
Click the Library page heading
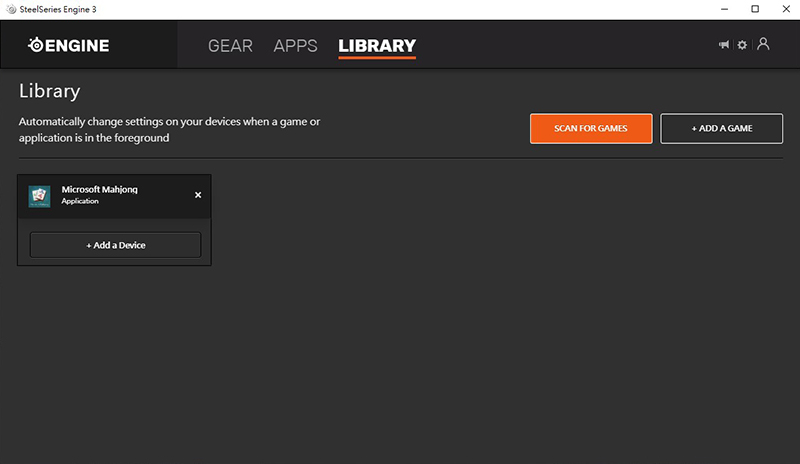[x=49, y=91]
